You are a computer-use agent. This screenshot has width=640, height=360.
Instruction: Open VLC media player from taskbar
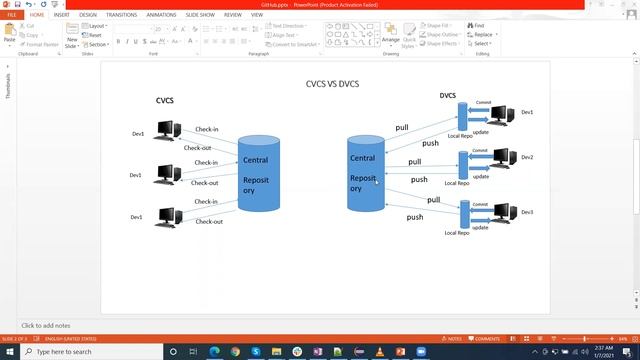click(380, 352)
